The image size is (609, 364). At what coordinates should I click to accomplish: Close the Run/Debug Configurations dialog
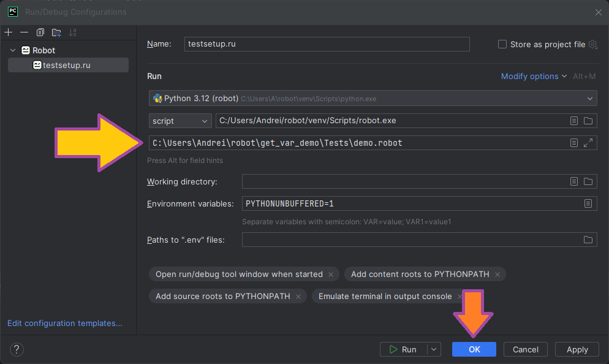pyautogui.click(x=599, y=12)
